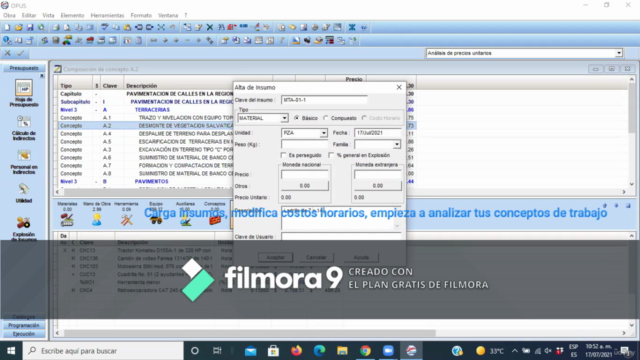
Task: Open Utilidad in the sidebar
Action: tap(24, 193)
